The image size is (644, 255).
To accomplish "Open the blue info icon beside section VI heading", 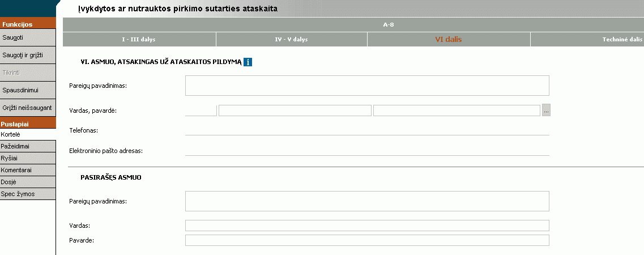I will click(x=248, y=62).
